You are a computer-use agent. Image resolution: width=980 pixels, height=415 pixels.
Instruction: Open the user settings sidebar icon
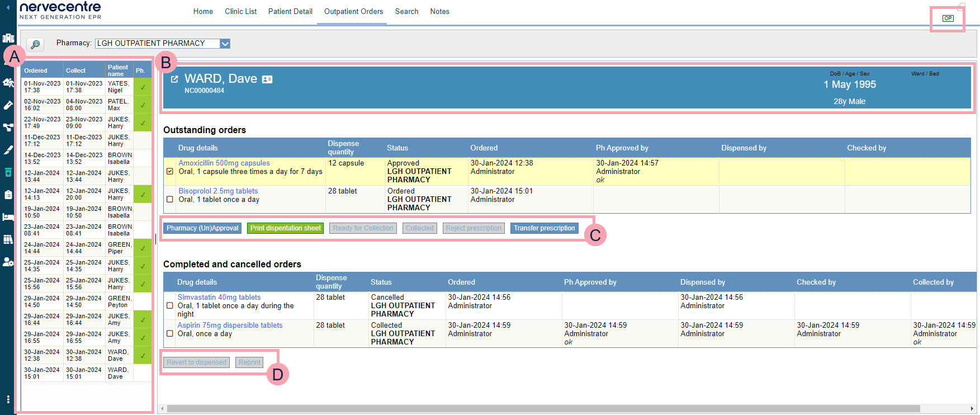coord(8,262)
